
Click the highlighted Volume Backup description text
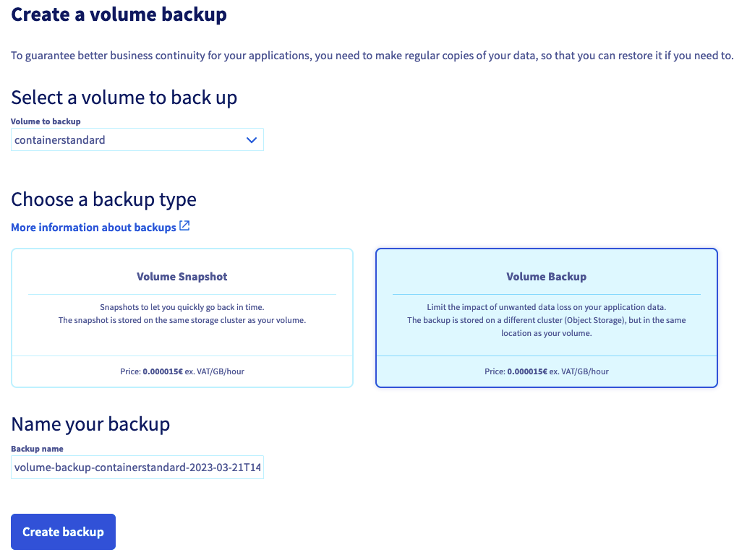tap(547, 320)
